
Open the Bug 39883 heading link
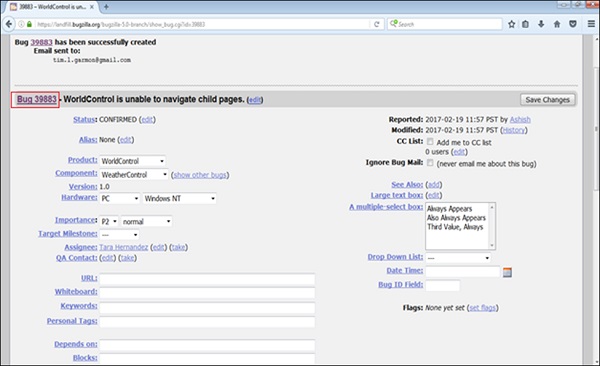point(36,99)
